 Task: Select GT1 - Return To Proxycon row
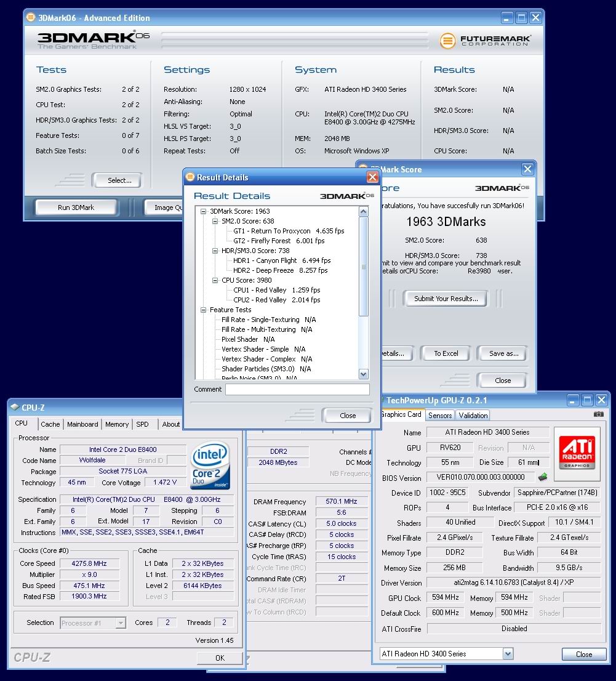coord(289,231)
